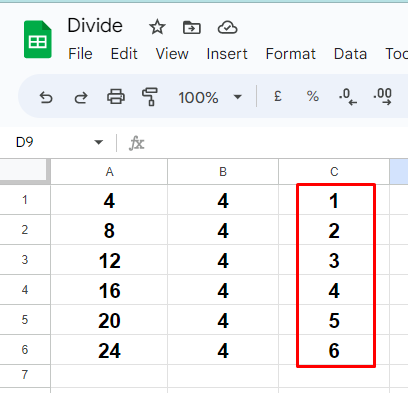Open the File menu
The width and height of the screenshot is (408, 393).
click(80, 54)
